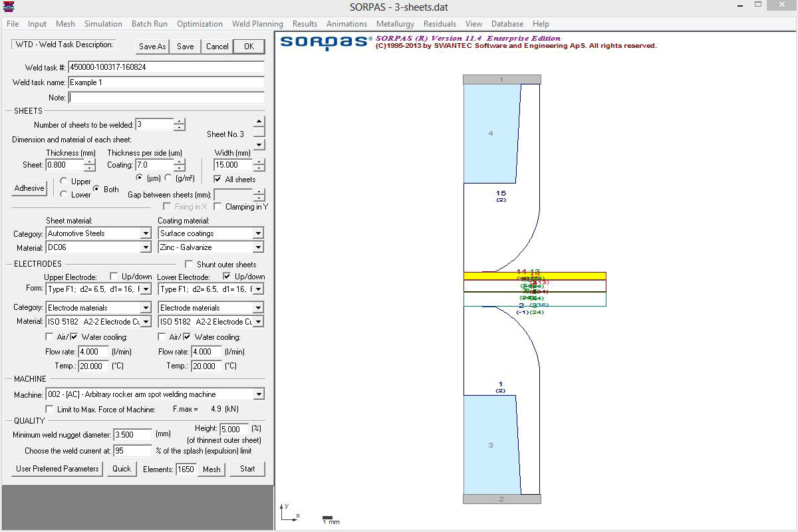
Task: Choose the (µm) coating unit
Action: [139, 178]
